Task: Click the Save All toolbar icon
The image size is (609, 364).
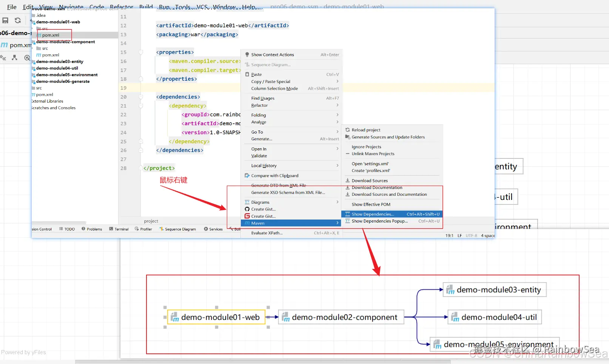Action: pyautogui.click(x=5, y=20)
